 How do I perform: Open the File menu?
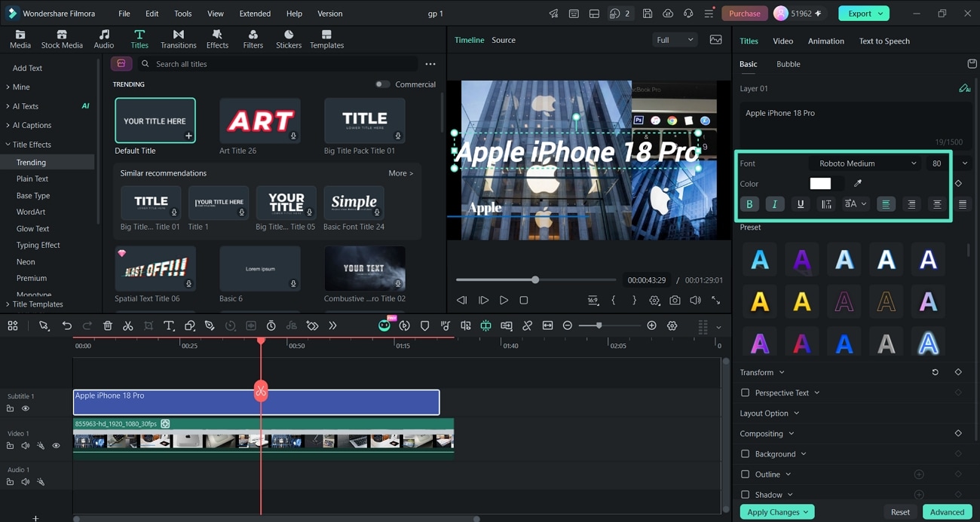[x=124, y=14]
